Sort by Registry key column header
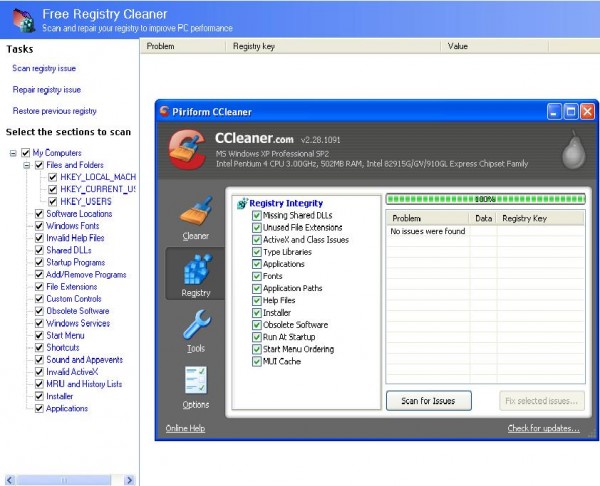The image size is (600, 486). 333,46
